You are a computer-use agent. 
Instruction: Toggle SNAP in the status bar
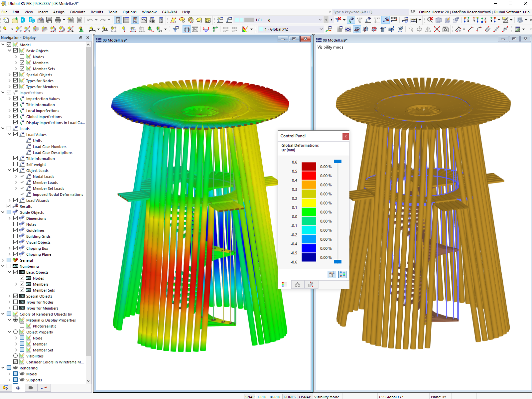click(x=250, y=397)
